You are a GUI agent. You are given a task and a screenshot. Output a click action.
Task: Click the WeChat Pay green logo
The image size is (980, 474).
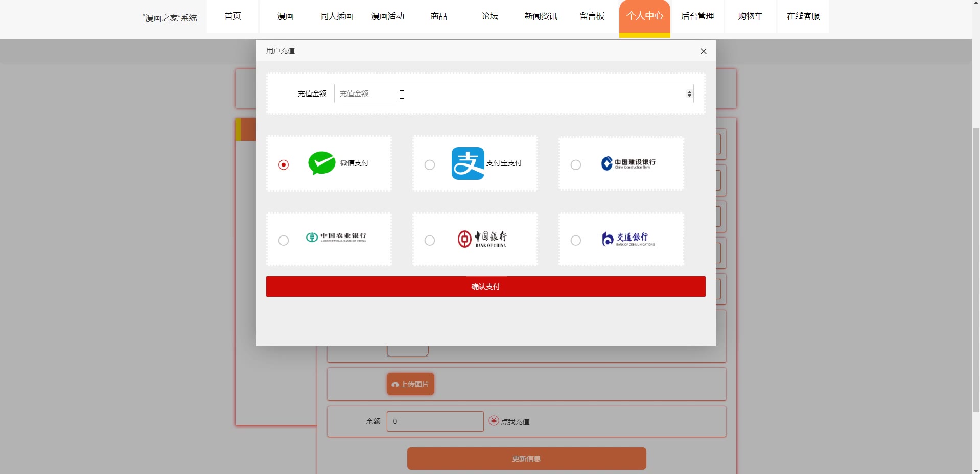(x=322, y=163)
